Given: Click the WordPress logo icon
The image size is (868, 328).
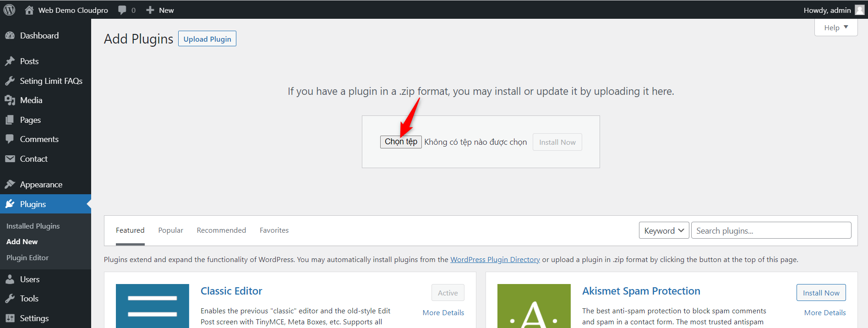Looking at the screenshot, I should pos(9,10).
